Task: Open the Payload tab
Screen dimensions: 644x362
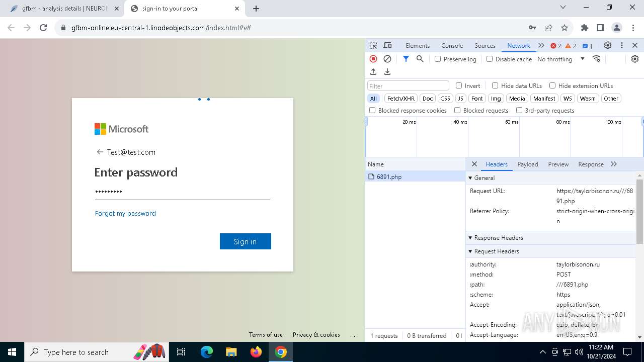Action: click(528, 164)
